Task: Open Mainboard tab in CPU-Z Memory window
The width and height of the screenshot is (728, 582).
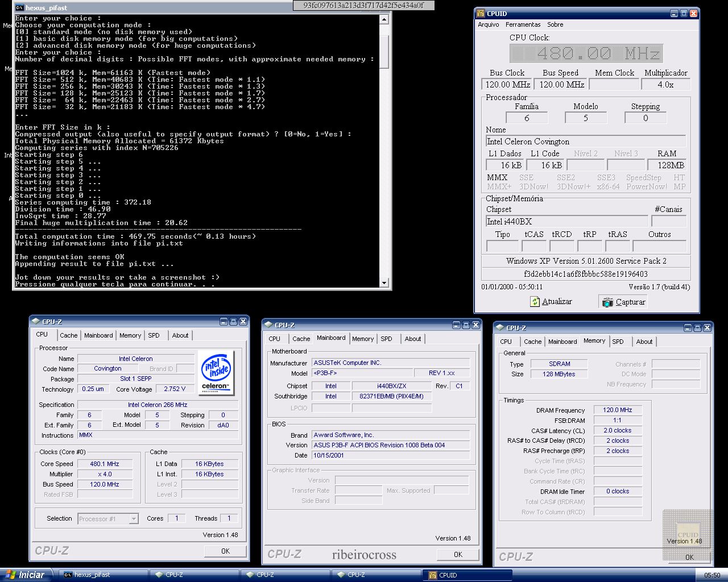Action: (x=562, y=342)
